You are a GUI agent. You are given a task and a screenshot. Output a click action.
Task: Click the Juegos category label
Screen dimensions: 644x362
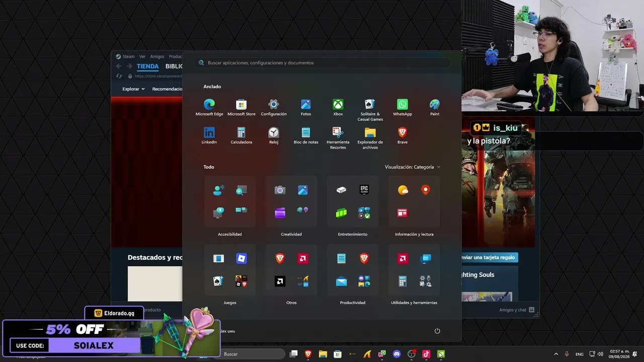coord(230,303)
